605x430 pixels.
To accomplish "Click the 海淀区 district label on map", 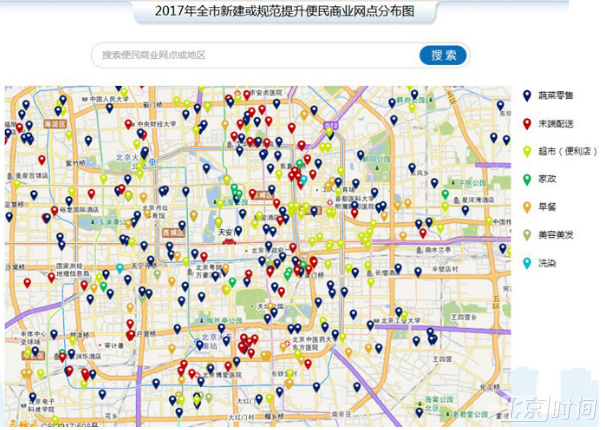I will click(x=57, y=124).
